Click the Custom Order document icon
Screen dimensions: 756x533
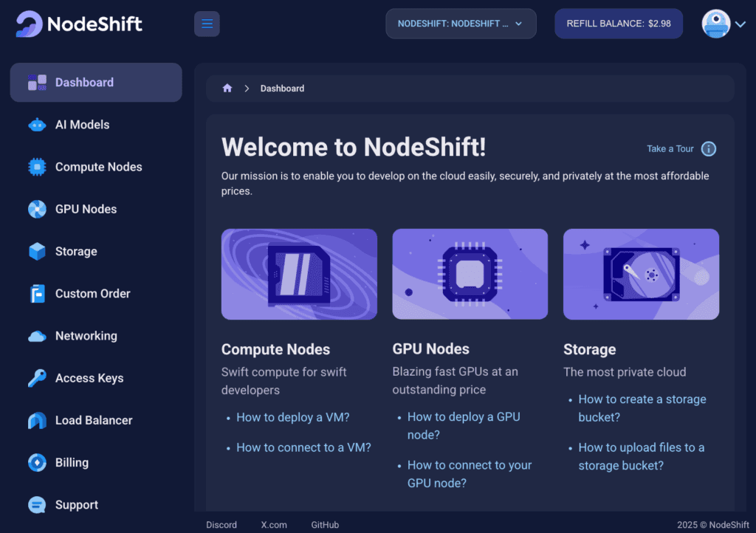37,294
